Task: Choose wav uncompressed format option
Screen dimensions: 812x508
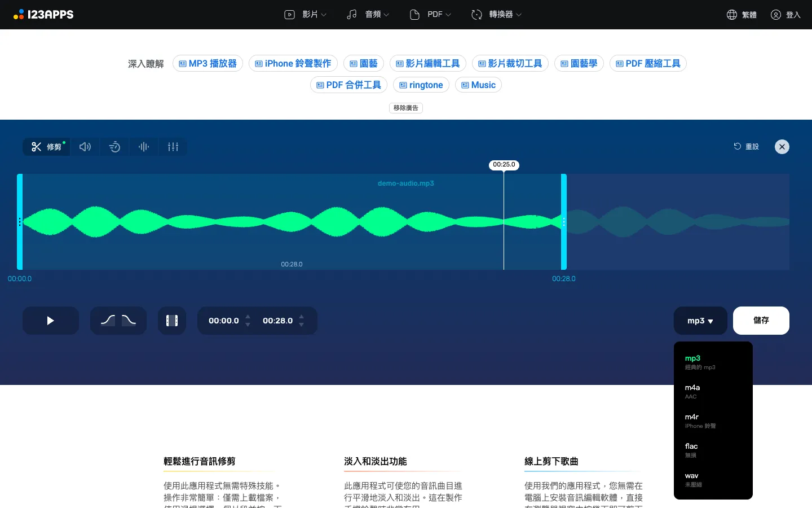Action: click(713, 480)
